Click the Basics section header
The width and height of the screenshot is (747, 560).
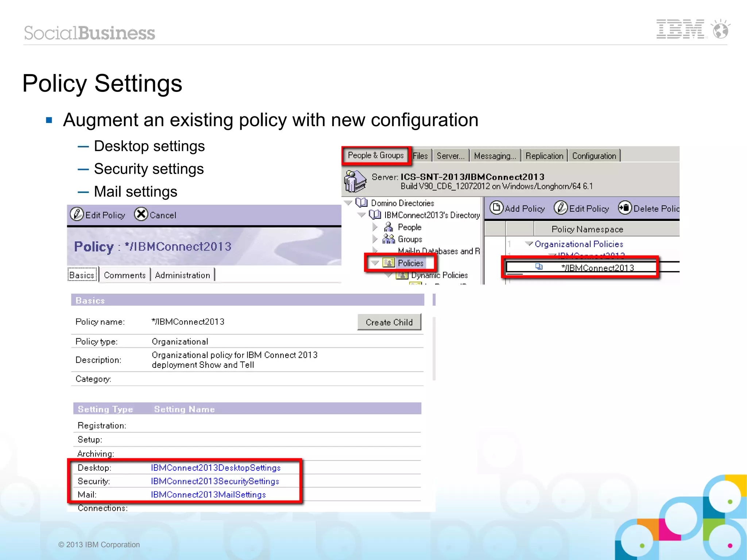point(247,300)
